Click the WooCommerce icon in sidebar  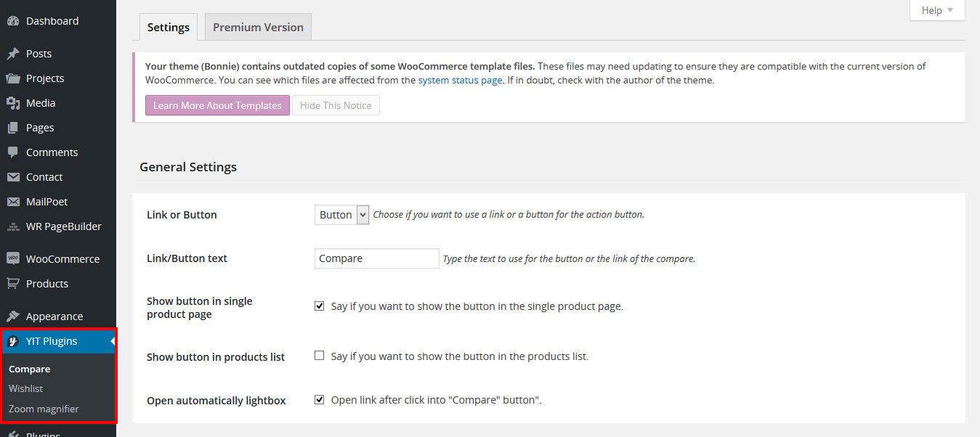[13, 259]
